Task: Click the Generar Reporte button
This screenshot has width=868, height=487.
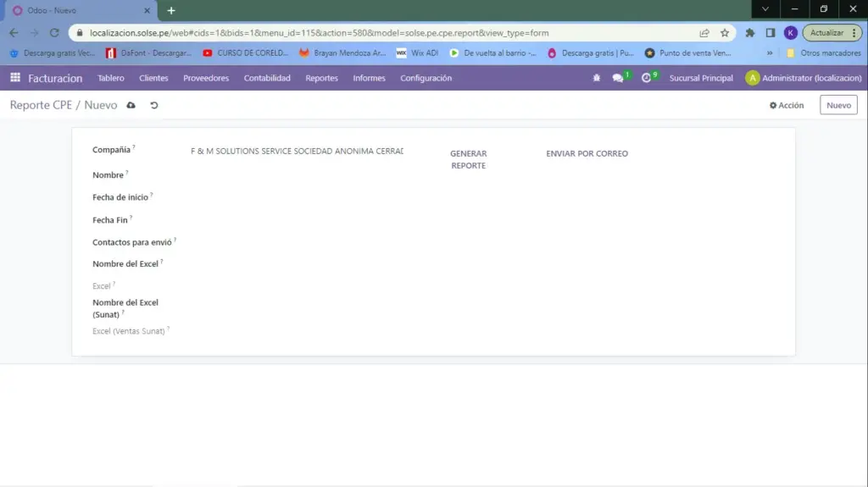Action: [468, 159]
